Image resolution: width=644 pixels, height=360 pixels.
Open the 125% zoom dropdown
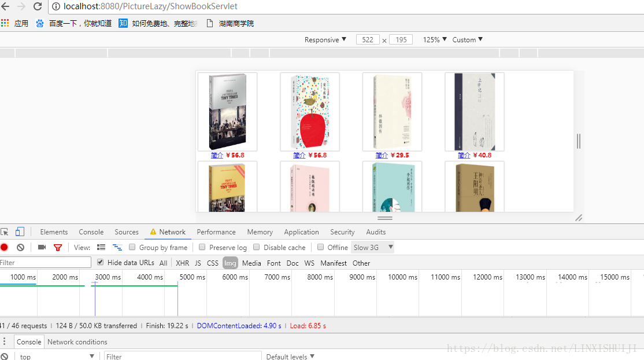click(435, 39)
